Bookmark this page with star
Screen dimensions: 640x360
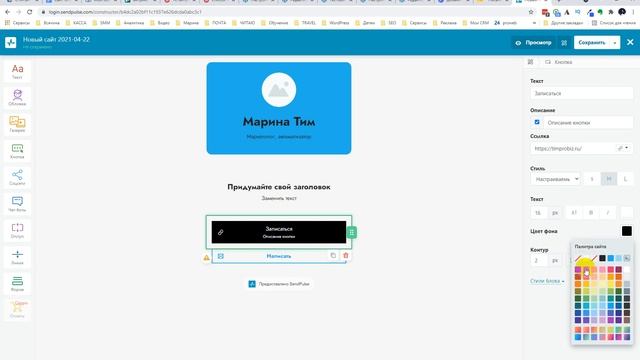(x=531, y=12)
